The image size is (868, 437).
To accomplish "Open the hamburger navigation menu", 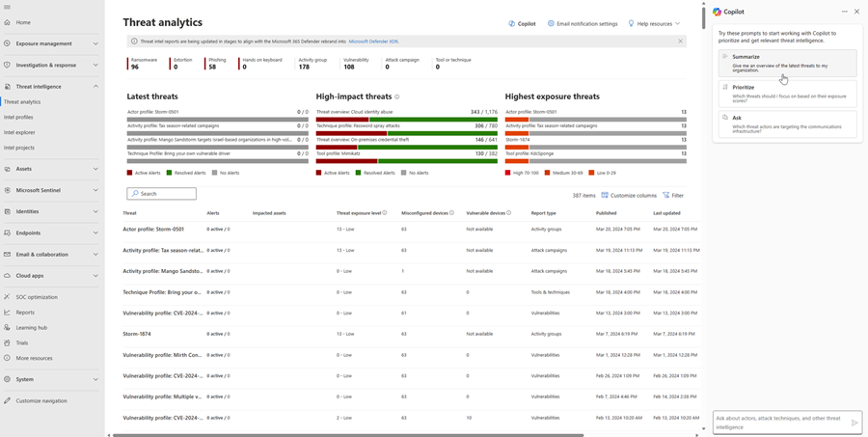I will coord(7,7).
